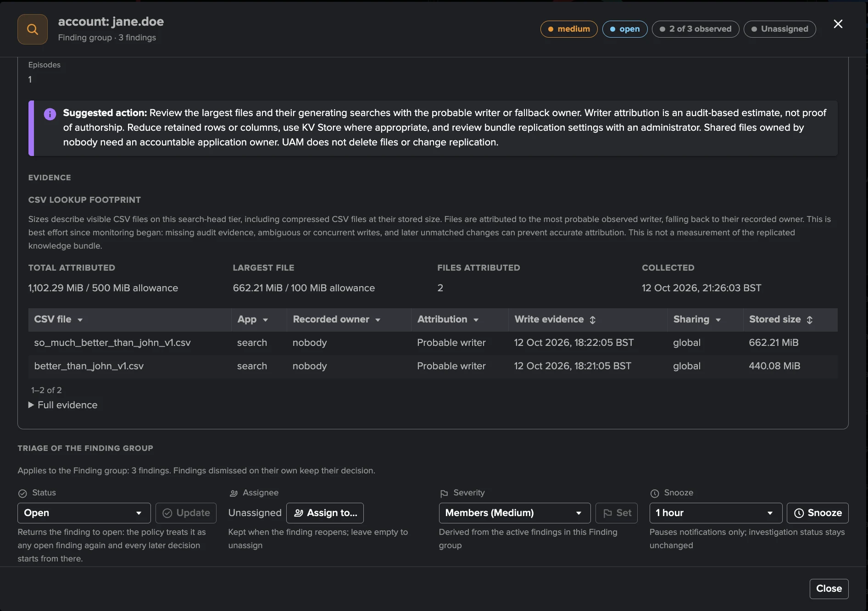Click the 1,102.29 MiB total attributed value
The height and width of the screenshot is (611, 868).
103,288
